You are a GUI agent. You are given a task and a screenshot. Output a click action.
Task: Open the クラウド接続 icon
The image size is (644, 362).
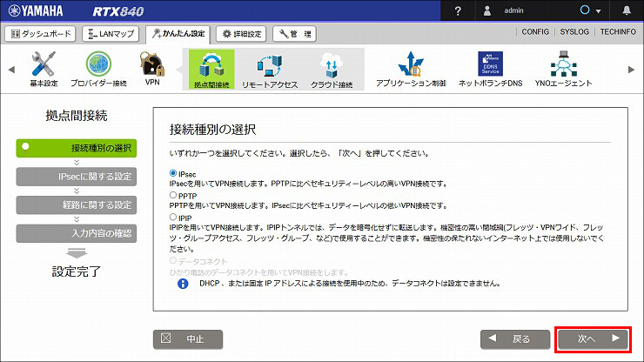tap(332, 69)
